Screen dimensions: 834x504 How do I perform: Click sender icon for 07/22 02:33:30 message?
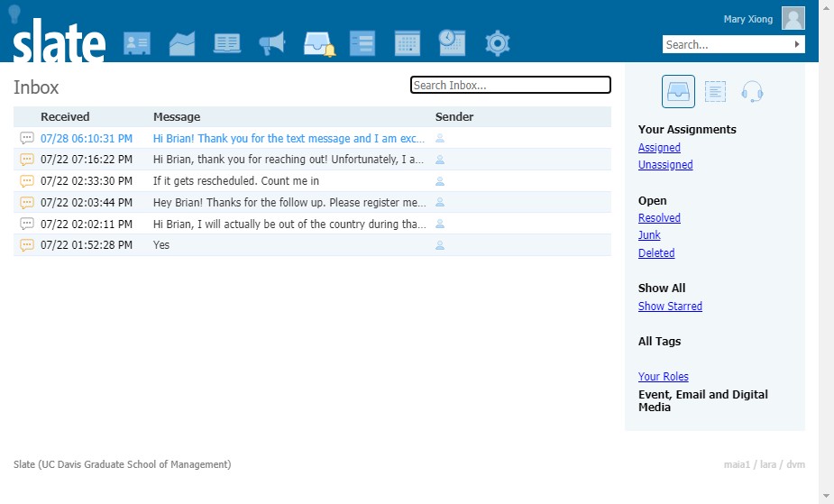(440, 181)
